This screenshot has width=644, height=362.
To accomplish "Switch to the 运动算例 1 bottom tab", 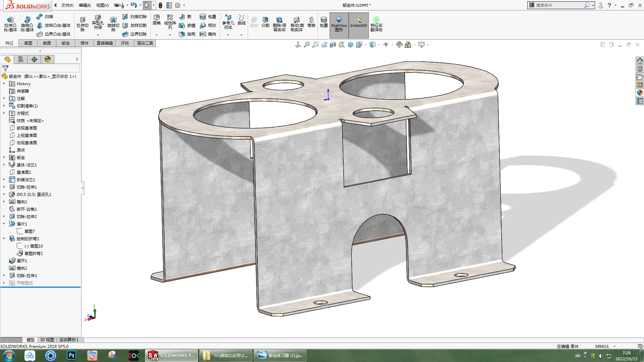I will click(69, 340).
